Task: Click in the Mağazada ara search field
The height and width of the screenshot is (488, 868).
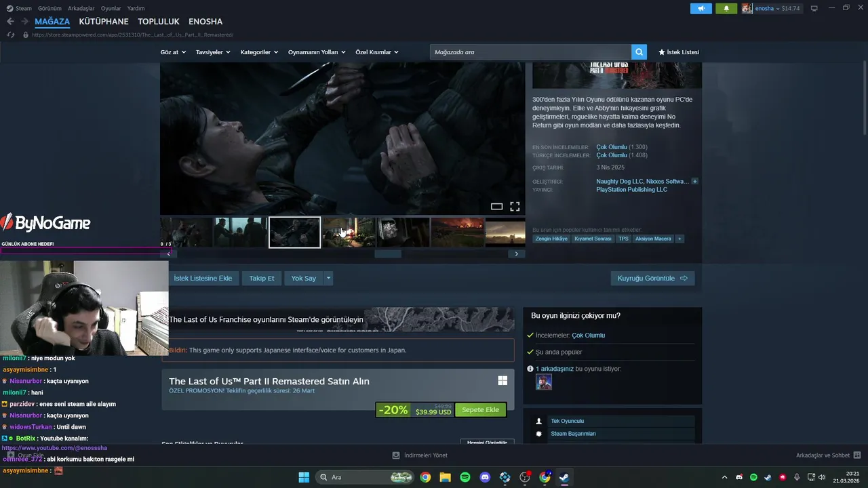Action: 531,52
